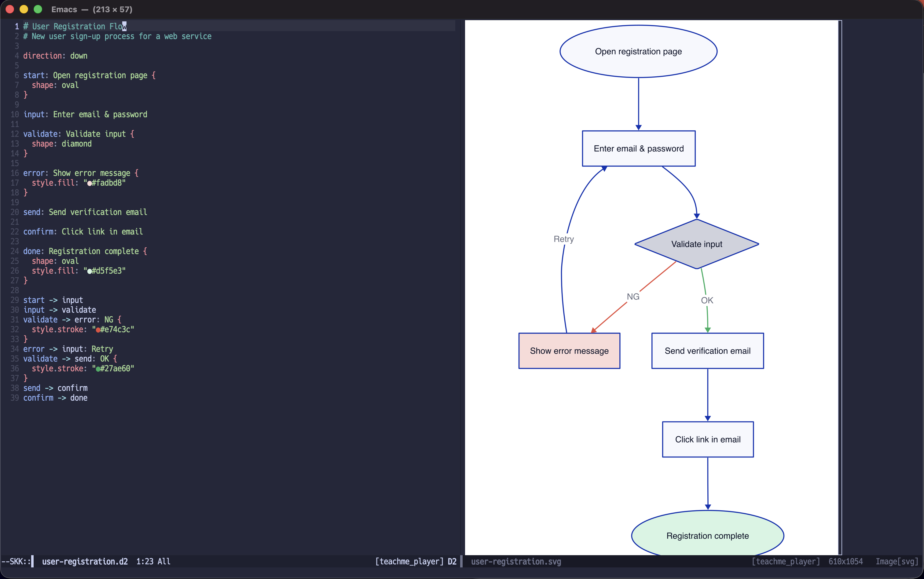Image resolution: width=924 pixels, height=579 pixels.
Task: Click the user-registration.d2 buffer name in mode line
Action: [85, 561]
